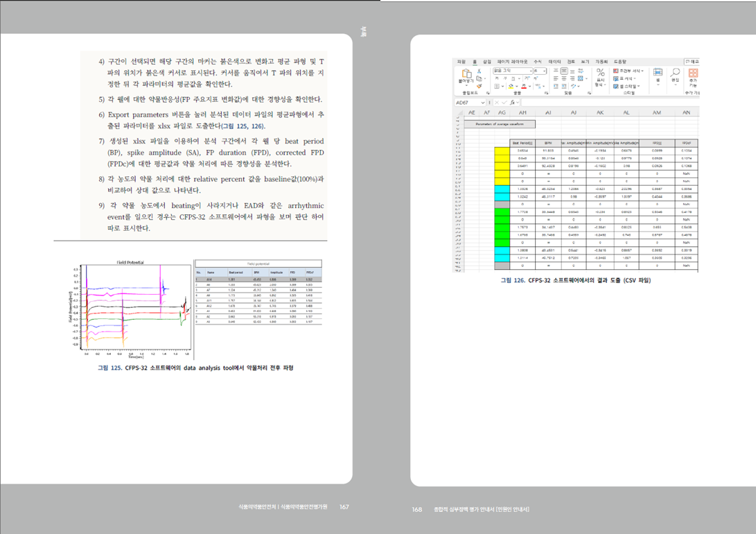This screenshot has width=756, height=534.
Task: Click the first cyan-filled cell in the spreadsheet
Action: click(x=502, y=189)
